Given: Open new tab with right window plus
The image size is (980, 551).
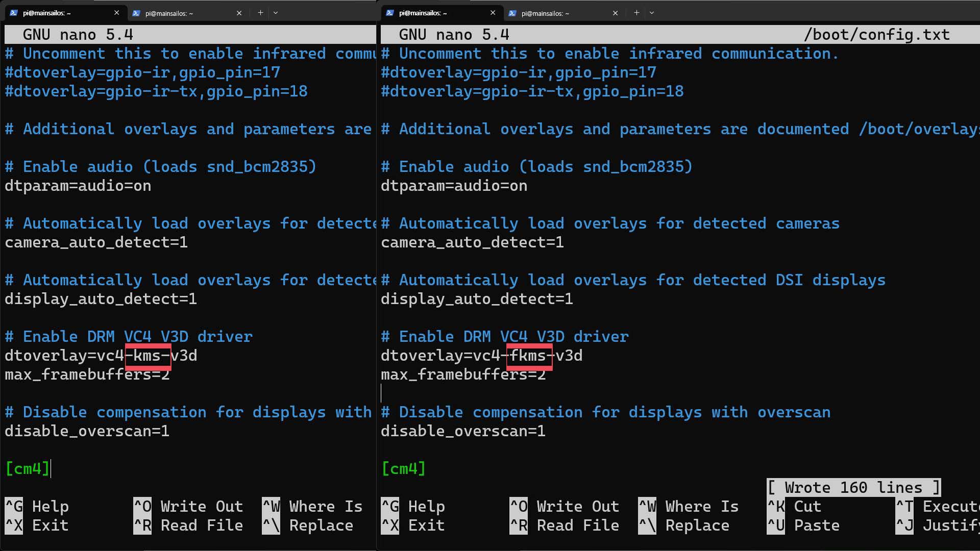Looking at the screenshot, I should (x=636, y=13).
